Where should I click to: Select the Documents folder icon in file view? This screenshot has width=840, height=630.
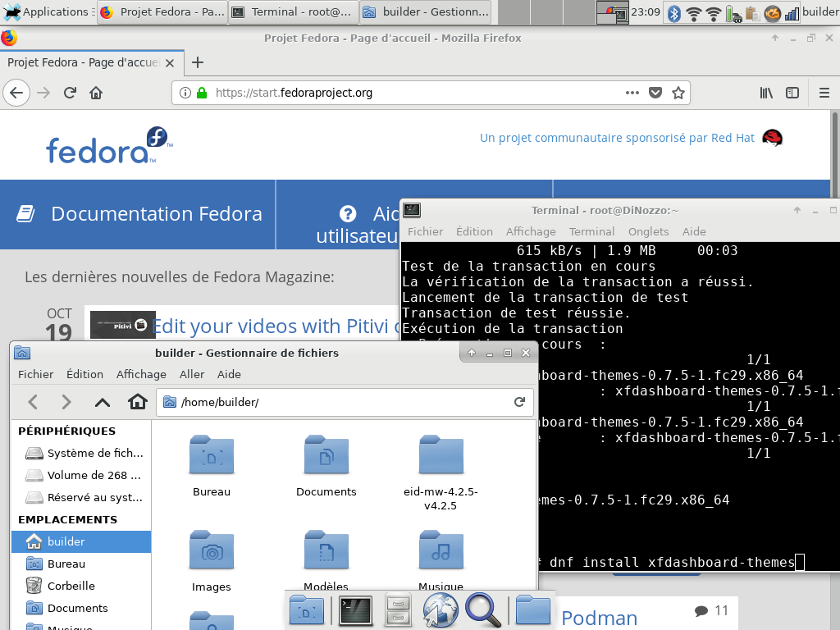pos(326,455)
